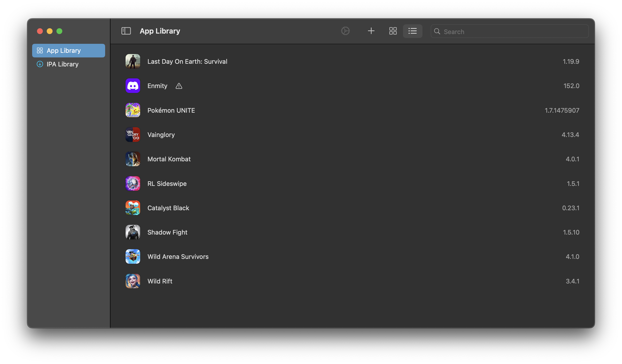Click the Shadow Fight list entry
Screen dimensions: 622x364
167,232
